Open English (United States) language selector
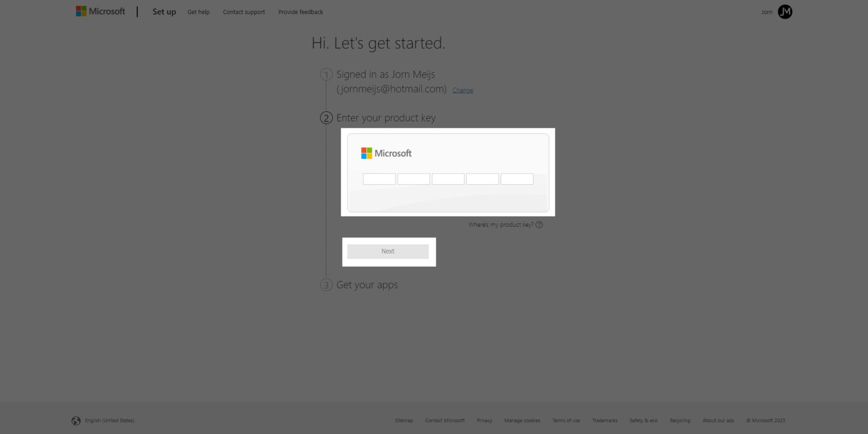The image size is (868, 434). point(110,420)
